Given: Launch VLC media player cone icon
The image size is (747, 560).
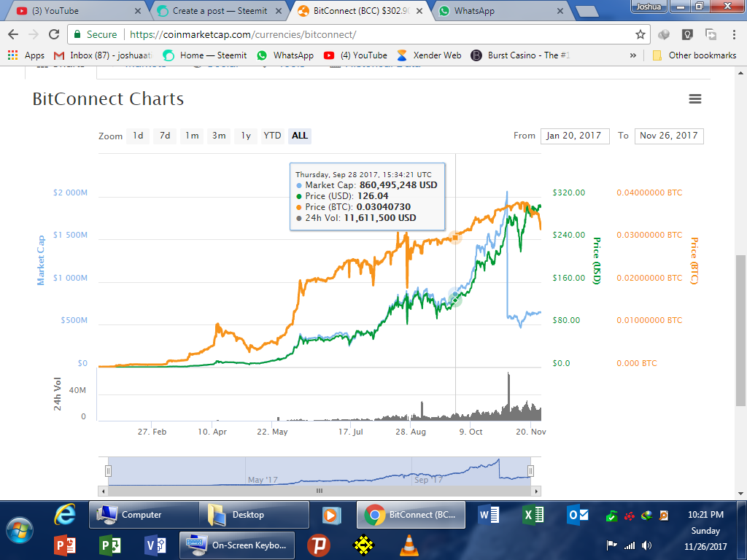Looking at the screenshot, I should [409, 545].
